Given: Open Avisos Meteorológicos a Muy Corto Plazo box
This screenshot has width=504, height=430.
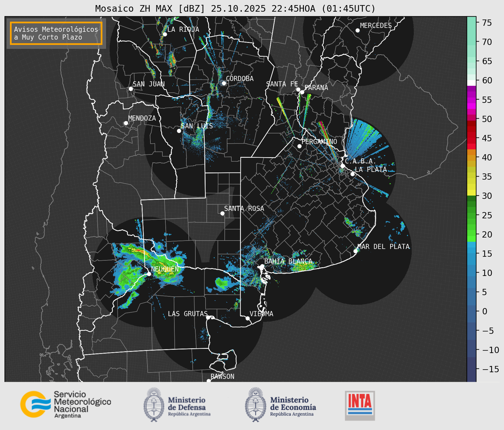Looking at the screenshot, I should coord(56,33).
